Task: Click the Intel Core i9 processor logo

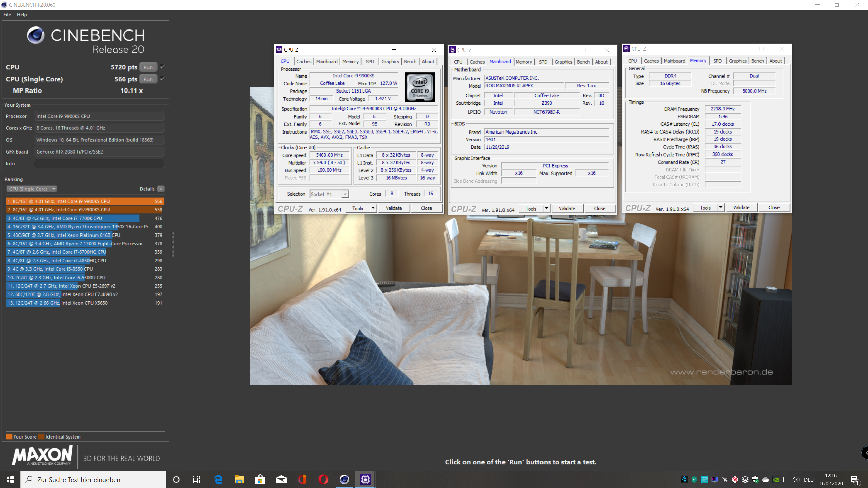Action: (x=419, y=87)
